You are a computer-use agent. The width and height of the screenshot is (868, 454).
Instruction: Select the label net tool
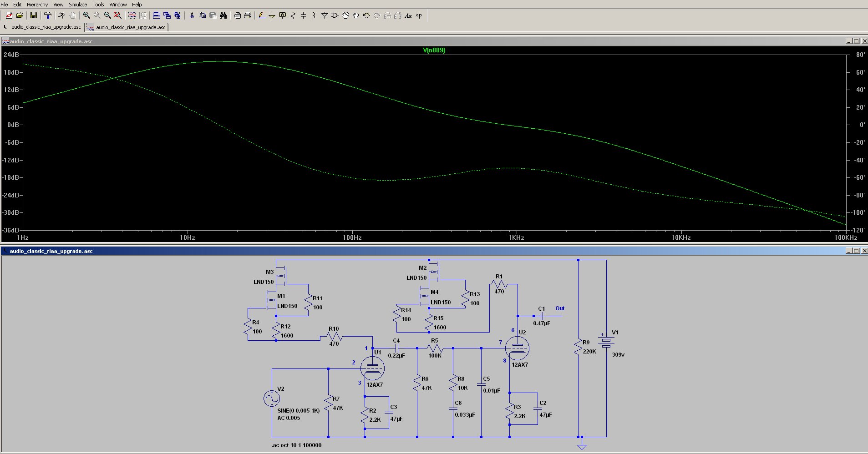[282, 15]
